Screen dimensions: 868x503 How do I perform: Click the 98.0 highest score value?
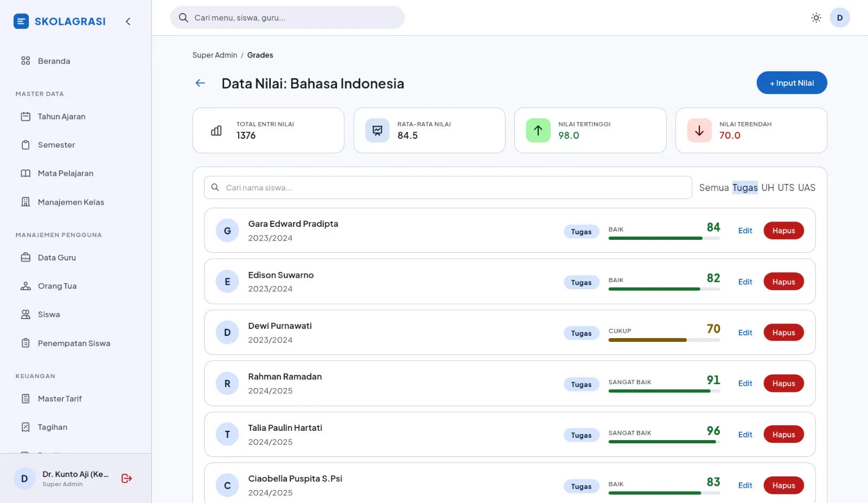[x=569, y=136]
